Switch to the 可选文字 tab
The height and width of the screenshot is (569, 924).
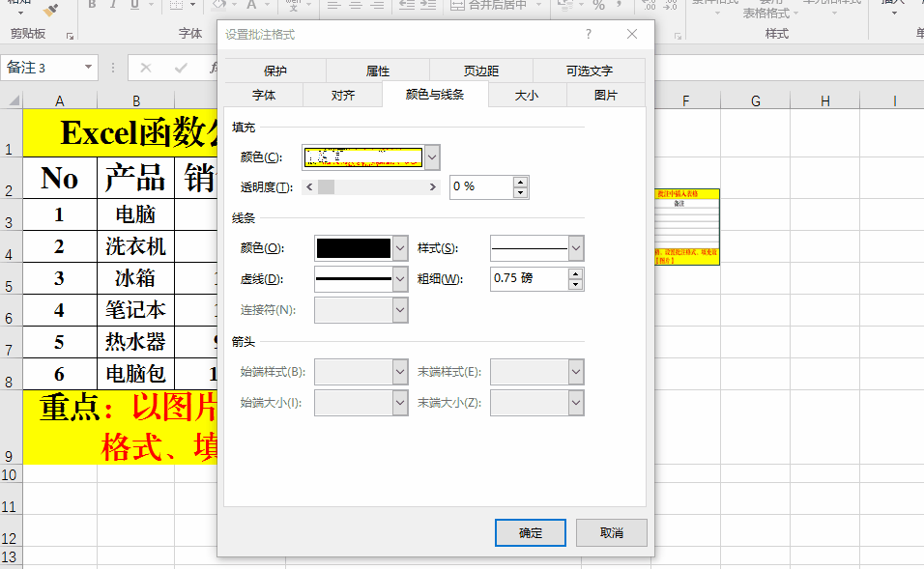[x=590, y=71]
